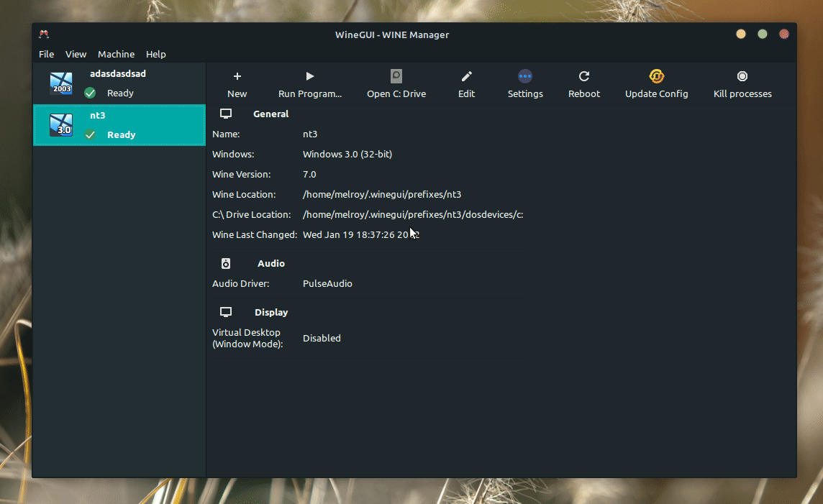Click the Kill processes circle icon

742,76
